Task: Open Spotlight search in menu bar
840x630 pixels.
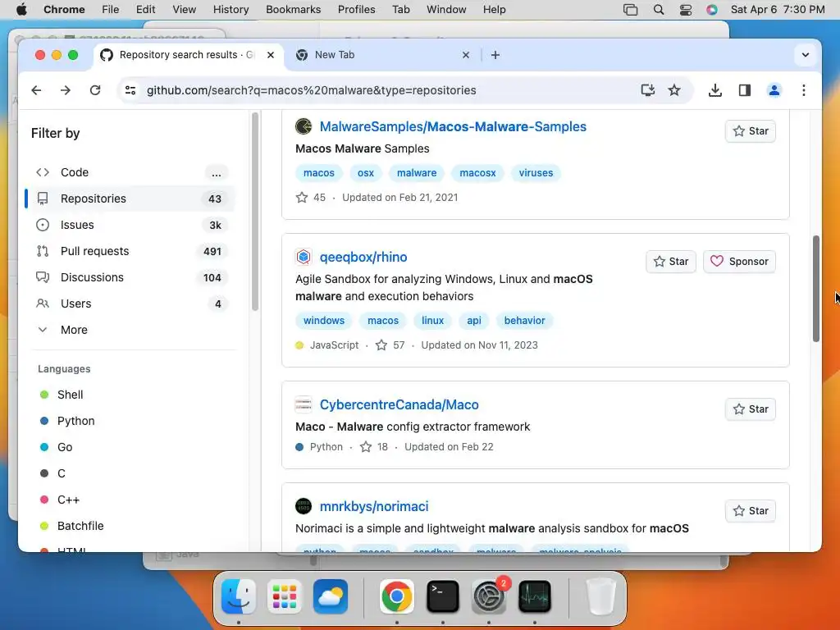Action: 659,10
